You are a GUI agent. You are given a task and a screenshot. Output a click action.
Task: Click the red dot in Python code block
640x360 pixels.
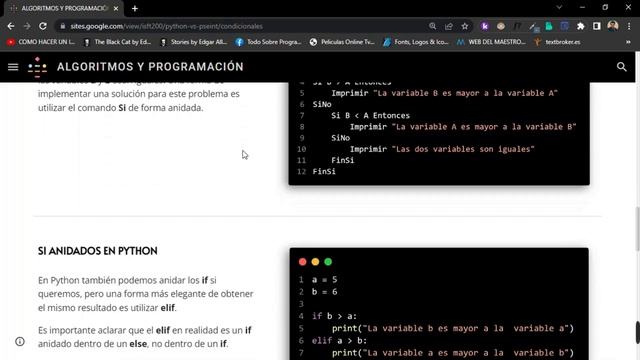coord(302,262)
